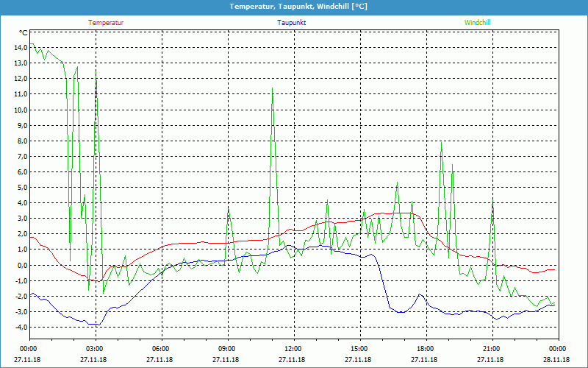The height and width of the screenshot is (368, 588).
Task: Click the 03:00 time label on x-axis
Action: [x=95, y=349]
